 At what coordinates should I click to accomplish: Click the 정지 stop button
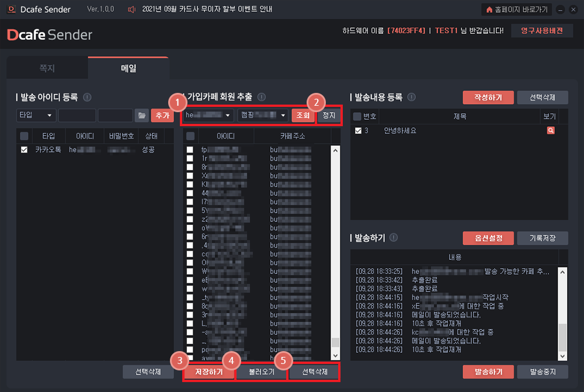pos(328,116)
